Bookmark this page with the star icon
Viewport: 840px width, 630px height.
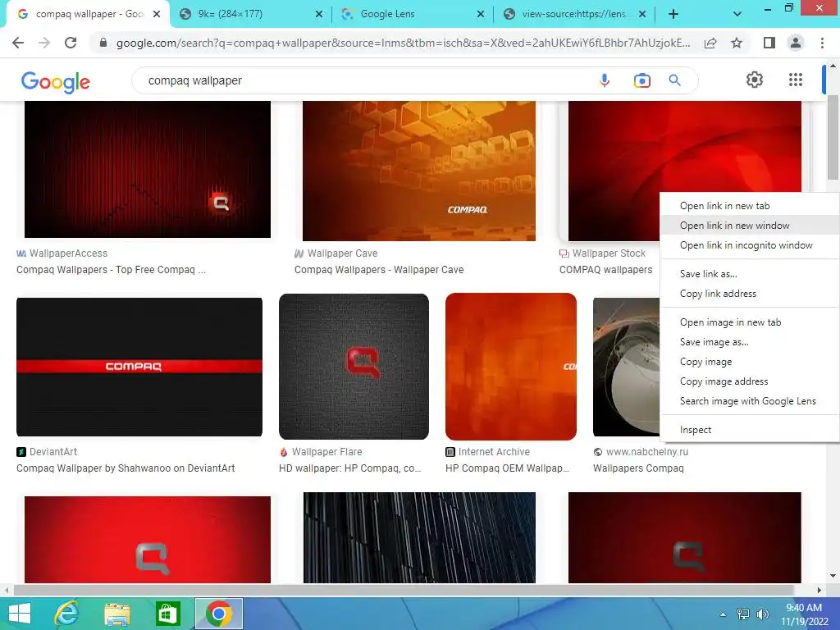737,43
